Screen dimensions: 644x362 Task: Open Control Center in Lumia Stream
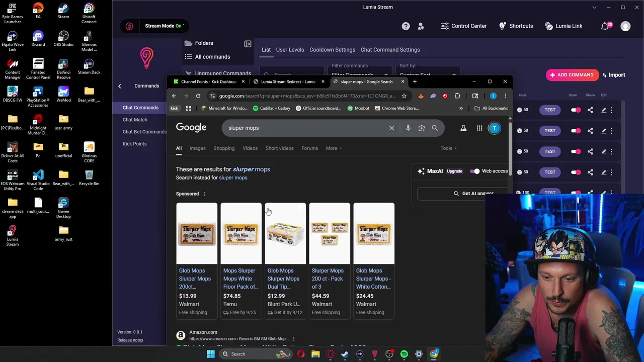(463, 26)
